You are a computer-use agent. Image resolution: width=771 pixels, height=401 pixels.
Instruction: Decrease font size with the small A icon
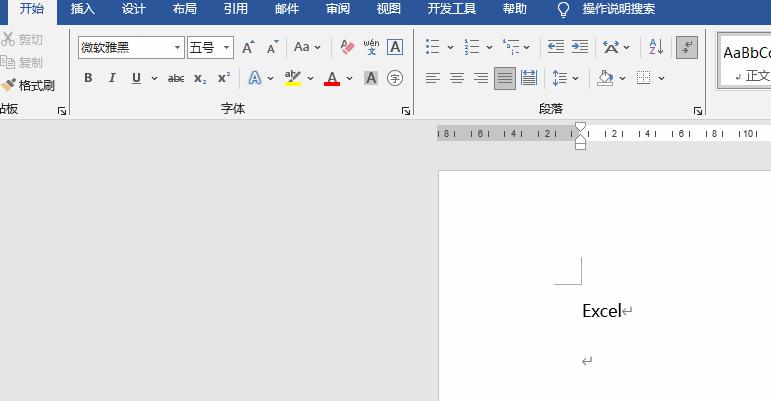coord(272,47)
